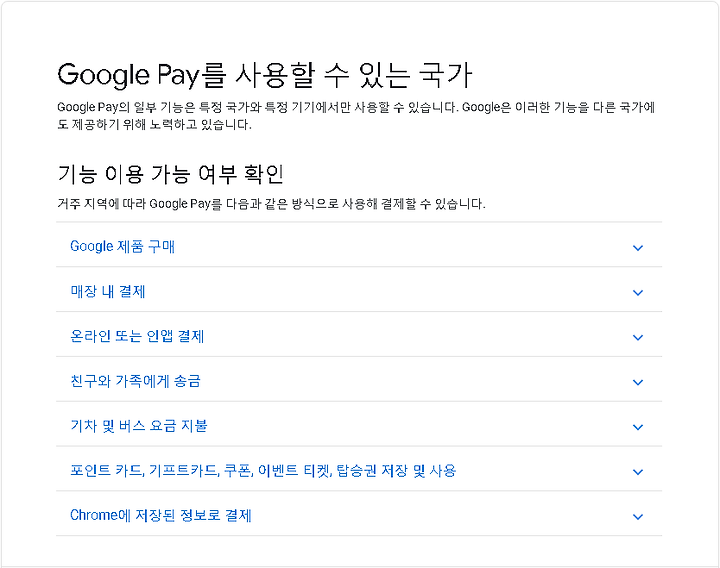Click chevron in '친구와 가족에게 송금' row
The height and width of the screenshot is (568, 720).
click(638, 382)
